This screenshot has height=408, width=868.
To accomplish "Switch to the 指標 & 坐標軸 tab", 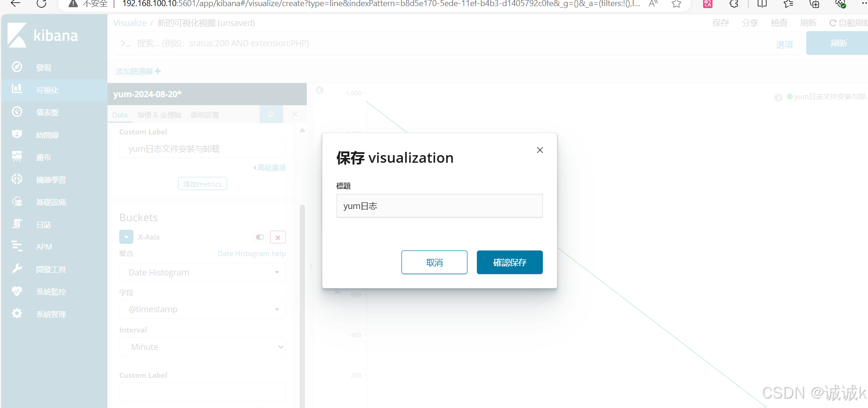I will [x=159, y=115].
